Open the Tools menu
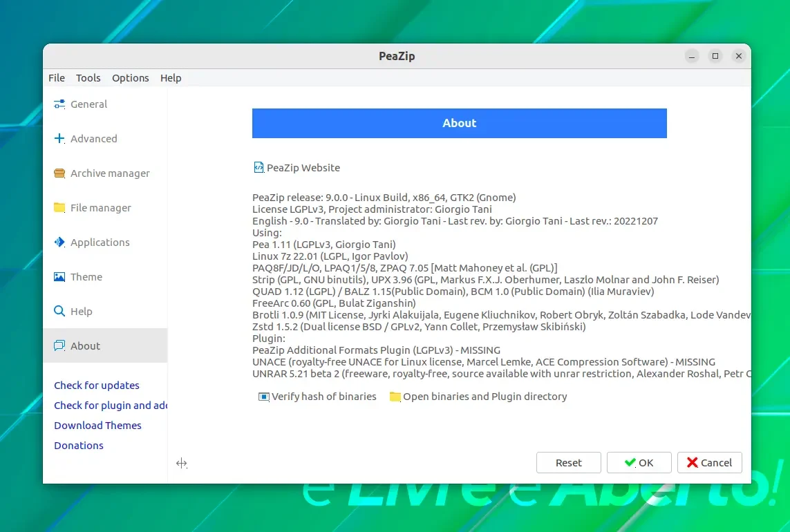Image resolution: width=790 pixels, height=532 pixels. pyautogui.click(x=88, y=78)
